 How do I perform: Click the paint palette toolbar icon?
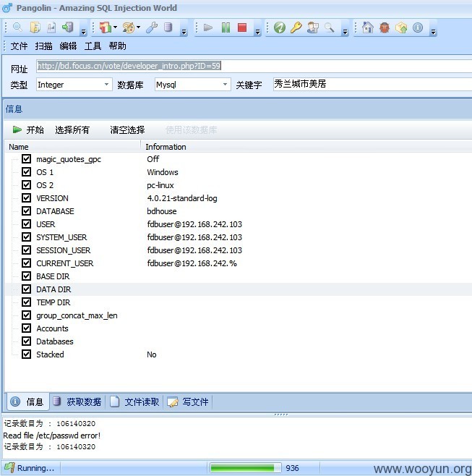[x=129, y=27]
